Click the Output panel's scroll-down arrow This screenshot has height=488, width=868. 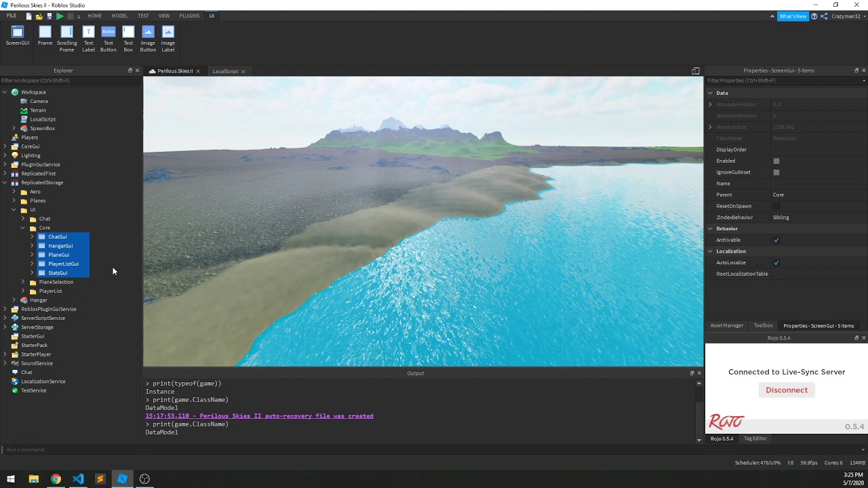pos(699,440)
